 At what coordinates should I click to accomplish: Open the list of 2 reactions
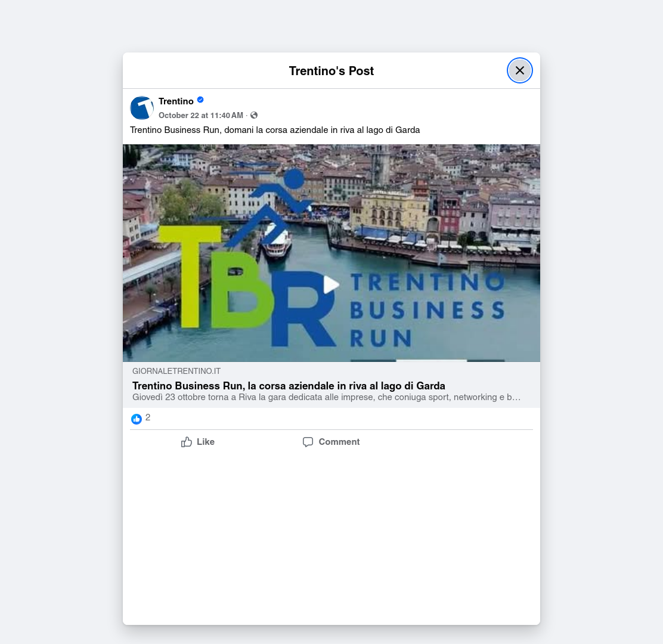tap(148, 418)
